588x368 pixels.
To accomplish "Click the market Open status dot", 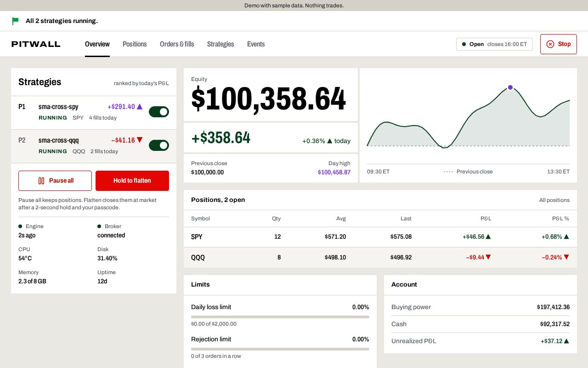I will 464,44.
